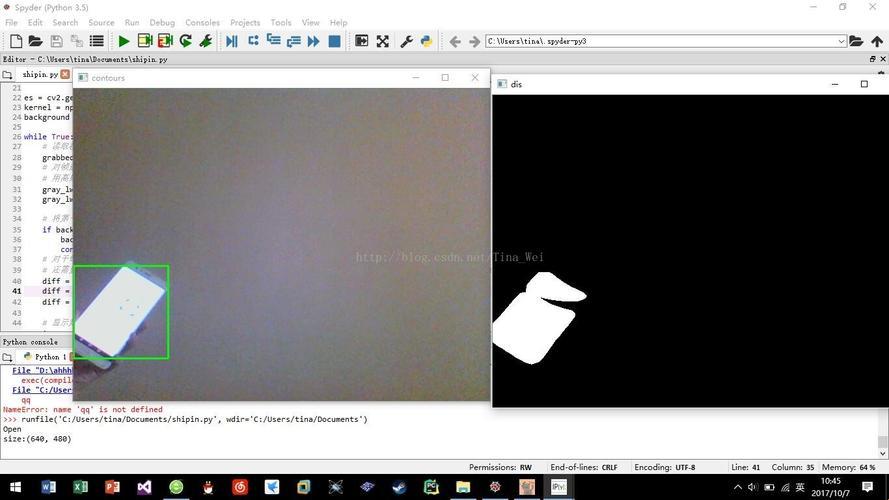
Task: Start debugging the file
Action: [231, 41]
